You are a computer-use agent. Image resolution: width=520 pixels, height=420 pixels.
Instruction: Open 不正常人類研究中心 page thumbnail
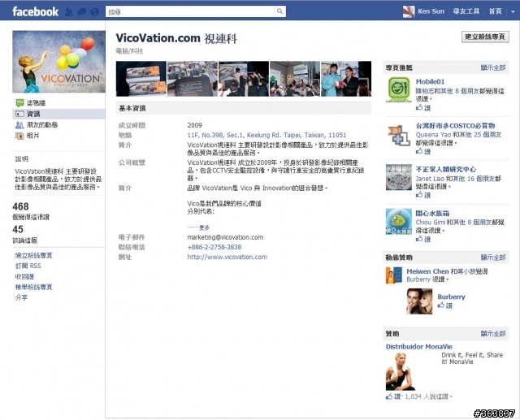point(399,177)
